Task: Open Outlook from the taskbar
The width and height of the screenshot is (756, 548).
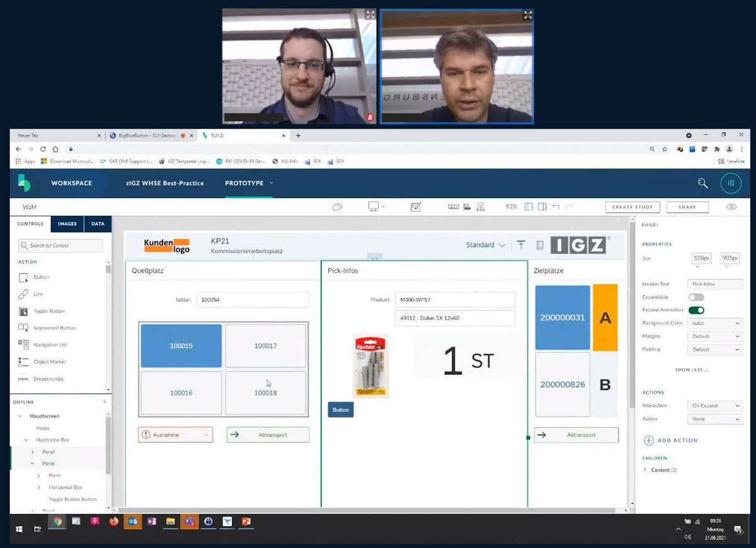Action: click(x=132, y=521)
